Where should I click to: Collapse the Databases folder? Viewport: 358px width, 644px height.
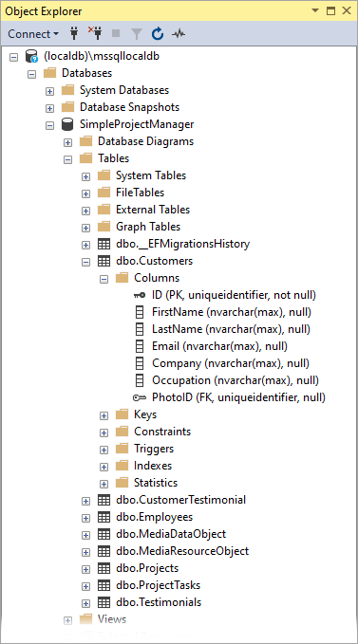pyautogui.click(x=31, y=74)
